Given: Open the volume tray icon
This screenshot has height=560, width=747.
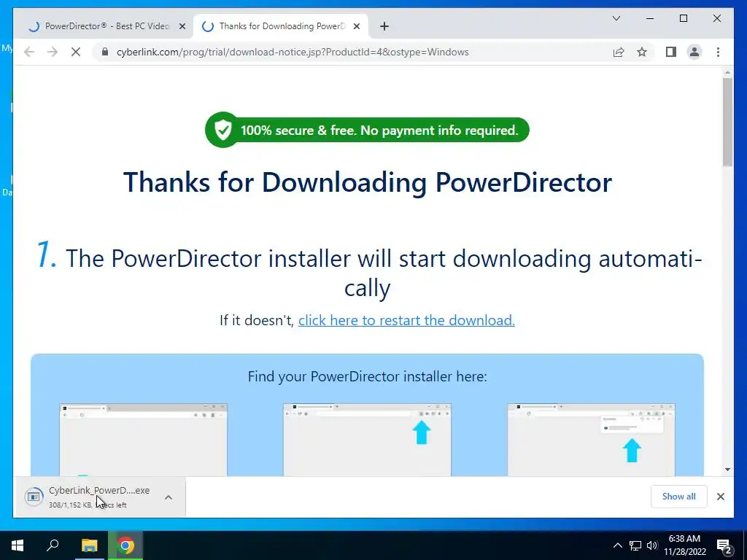Looking at the screenshot, I should [652, 545].
